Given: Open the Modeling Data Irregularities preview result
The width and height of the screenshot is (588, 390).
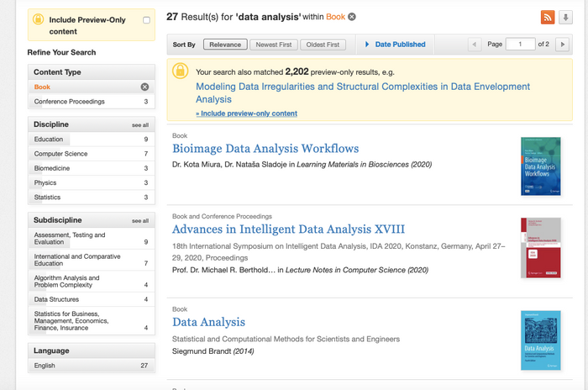Looking at the screenshot, I should coord(363,92).
